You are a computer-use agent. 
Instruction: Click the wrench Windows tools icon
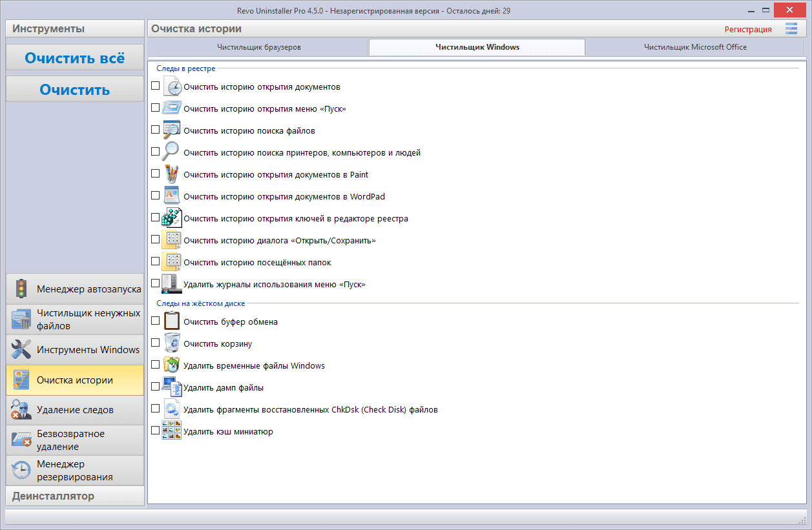21,349
